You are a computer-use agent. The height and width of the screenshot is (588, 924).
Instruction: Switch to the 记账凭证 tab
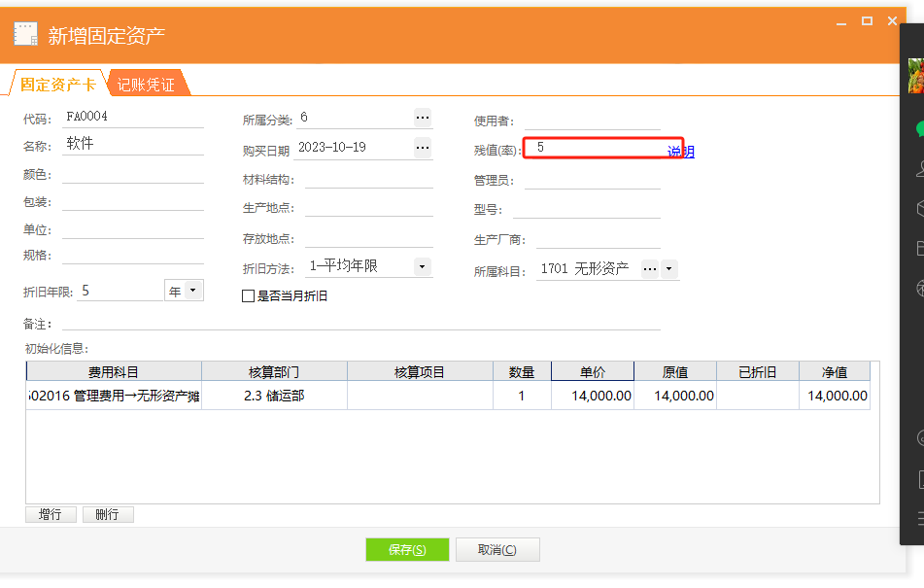[x=147, y=85]
